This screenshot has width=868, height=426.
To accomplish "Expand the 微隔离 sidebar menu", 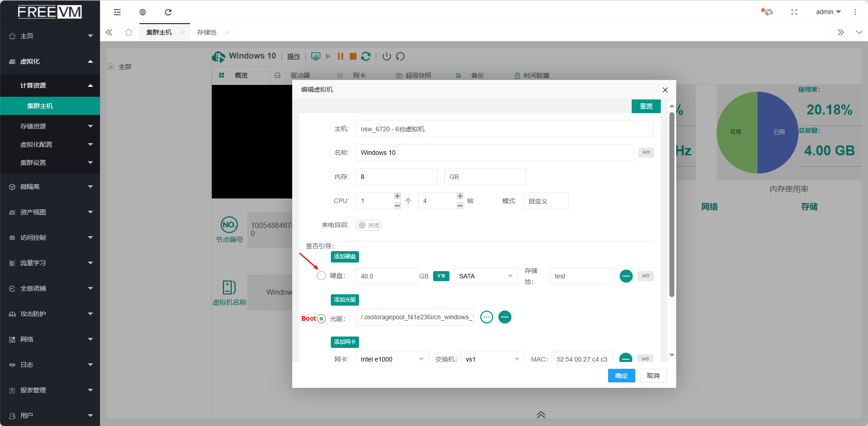I will point(50,187).
